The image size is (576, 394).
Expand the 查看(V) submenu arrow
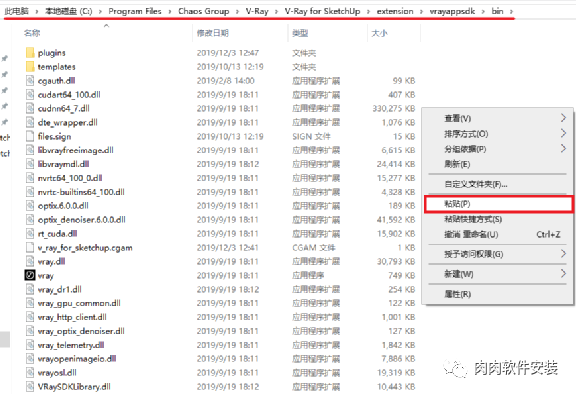[564, 118]
